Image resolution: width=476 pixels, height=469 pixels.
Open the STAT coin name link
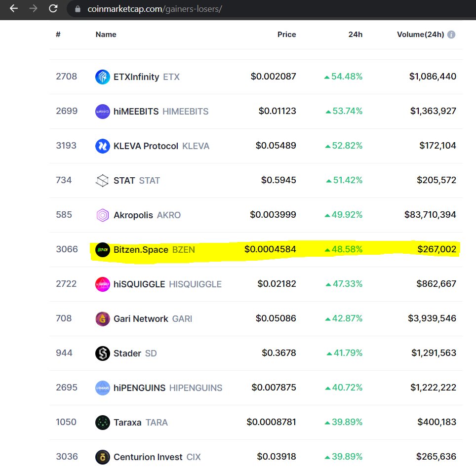point(137,181)
